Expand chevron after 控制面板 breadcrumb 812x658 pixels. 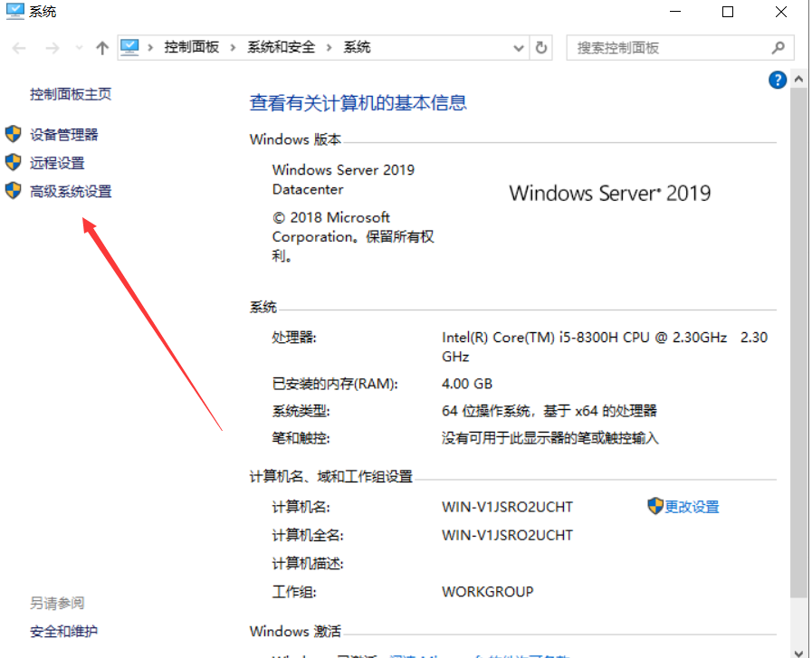(x=233, y=48)
